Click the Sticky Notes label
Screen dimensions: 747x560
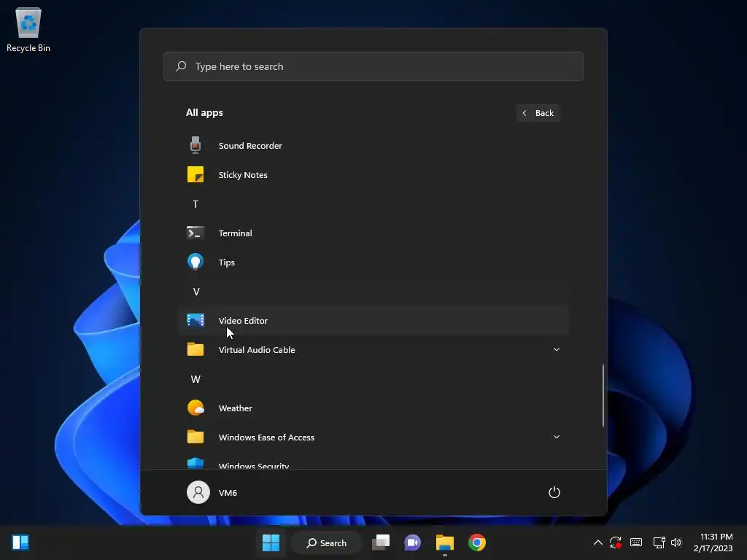[x=243, y=175]
